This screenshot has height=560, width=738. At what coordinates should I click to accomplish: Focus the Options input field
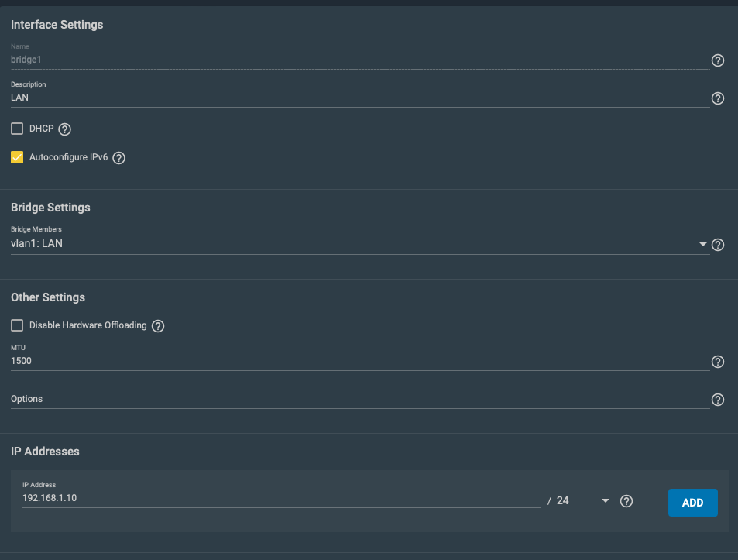point(360,399)
